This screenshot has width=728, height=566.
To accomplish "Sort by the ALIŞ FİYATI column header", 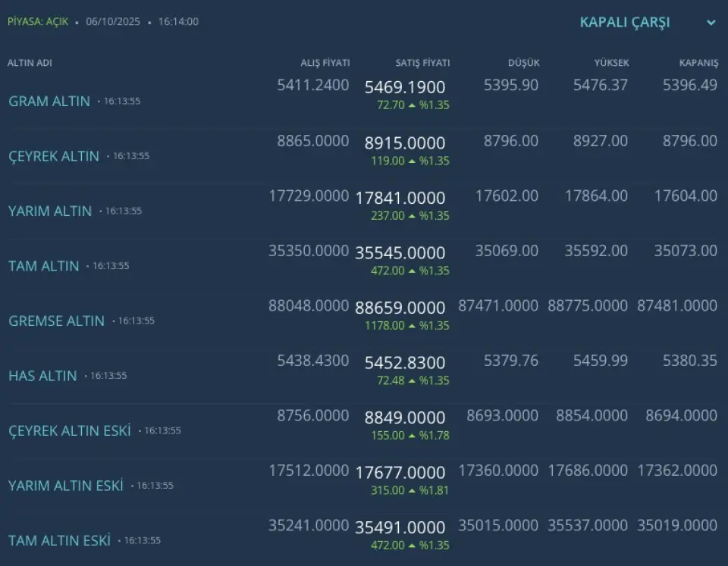I will point(325,63).
